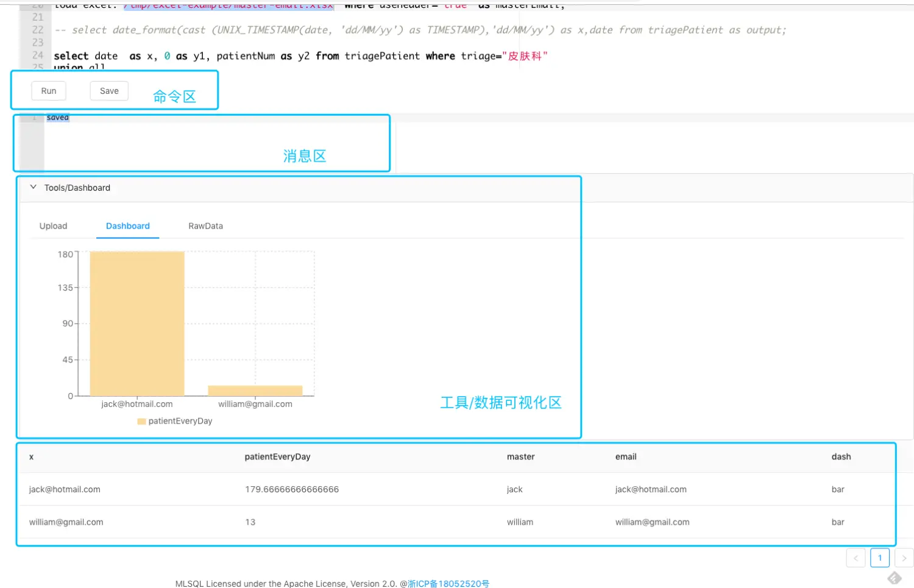Open the 浙ICP备18052520号 link
Viewport: 914px width, 588px height.
pyautogui.click(x=448, y=584)
